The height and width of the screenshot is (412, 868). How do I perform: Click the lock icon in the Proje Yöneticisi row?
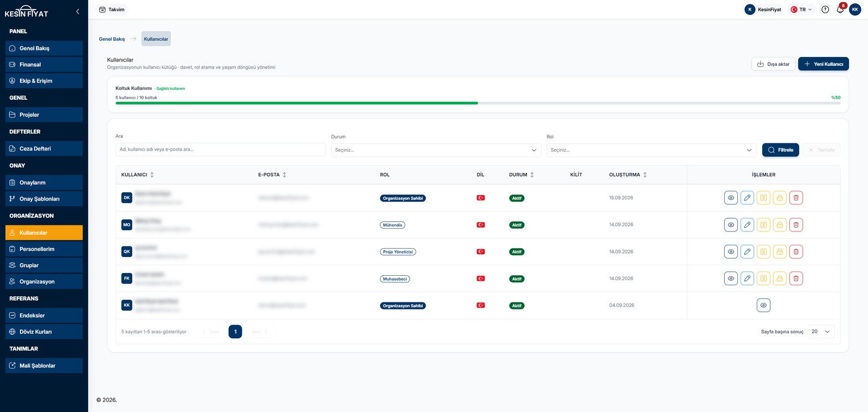779,251
